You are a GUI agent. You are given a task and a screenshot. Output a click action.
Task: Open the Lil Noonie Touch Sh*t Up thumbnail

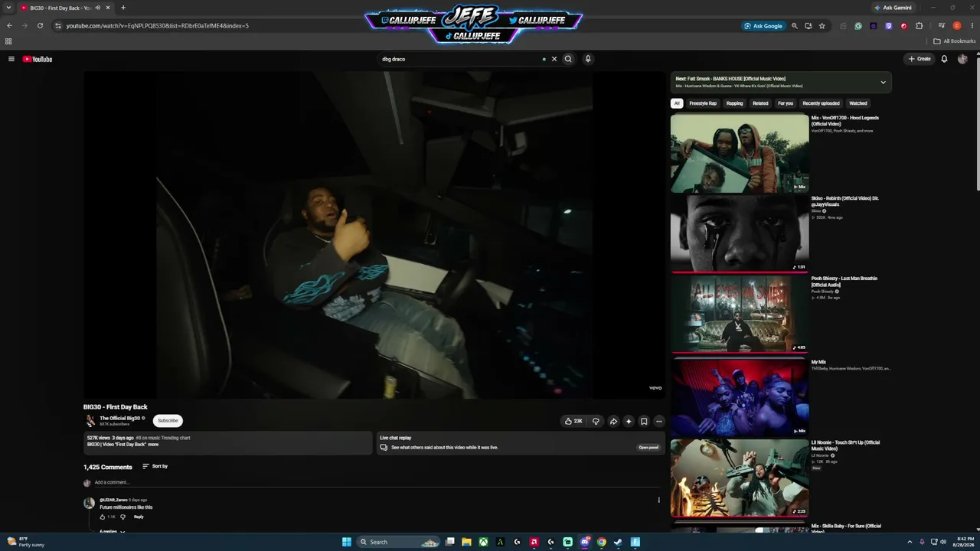(740, 478)
